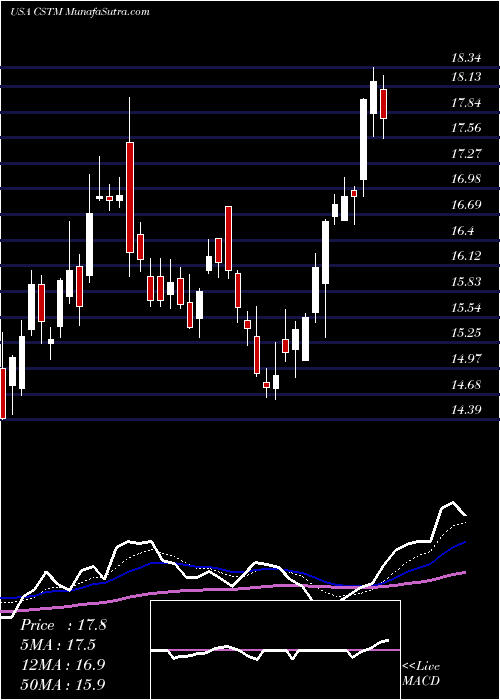Click the 15.54 price axis label
500x700 pixels.
pyautogui.click(x=466, y=308)
